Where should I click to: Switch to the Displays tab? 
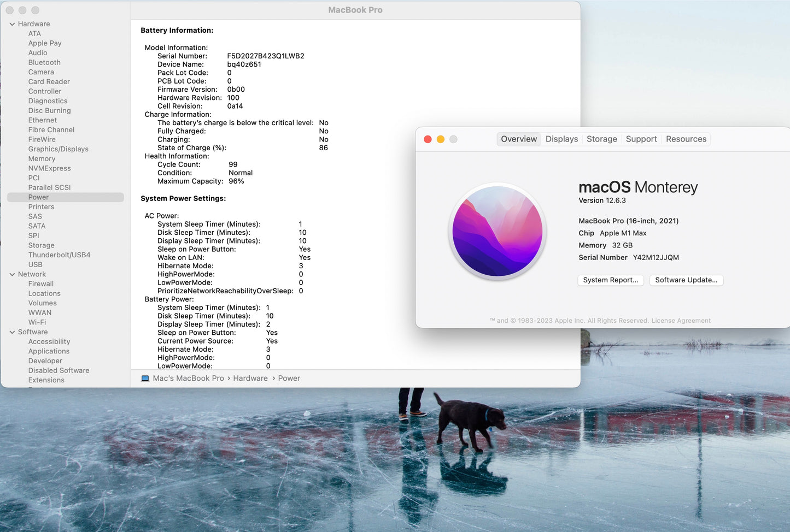point(561,139)
